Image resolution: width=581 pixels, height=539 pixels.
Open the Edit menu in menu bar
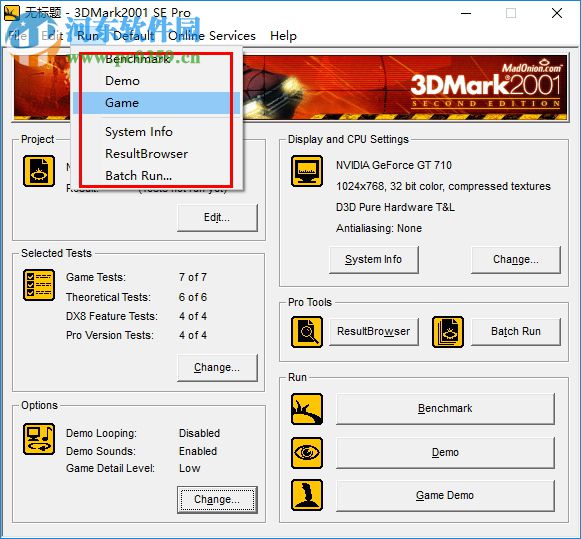52,36
